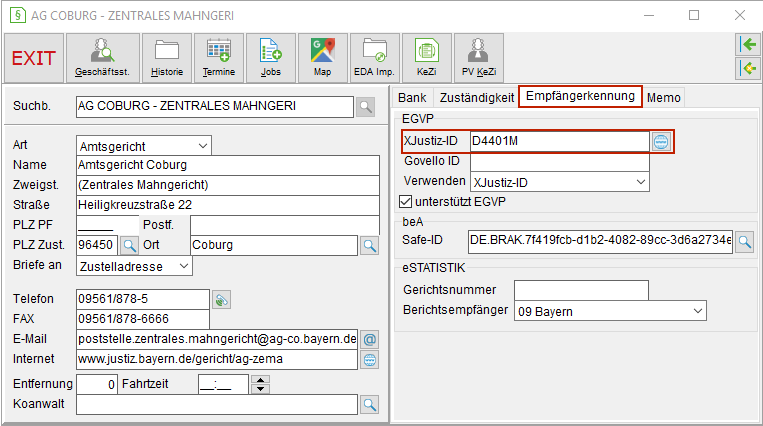The height and width of the screenshot is (426, 763).
Task: Click the lower yellow arrow navigation icon
Action: tap(748, 68)
